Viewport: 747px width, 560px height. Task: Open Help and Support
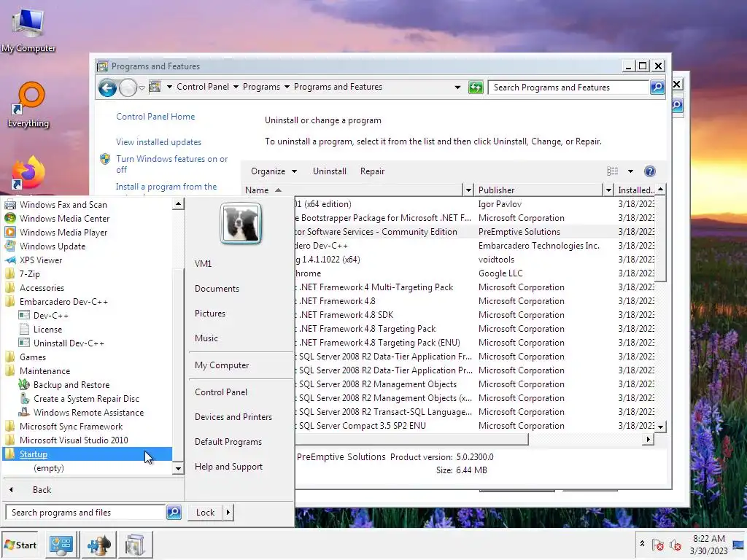[x=228, y=467]
